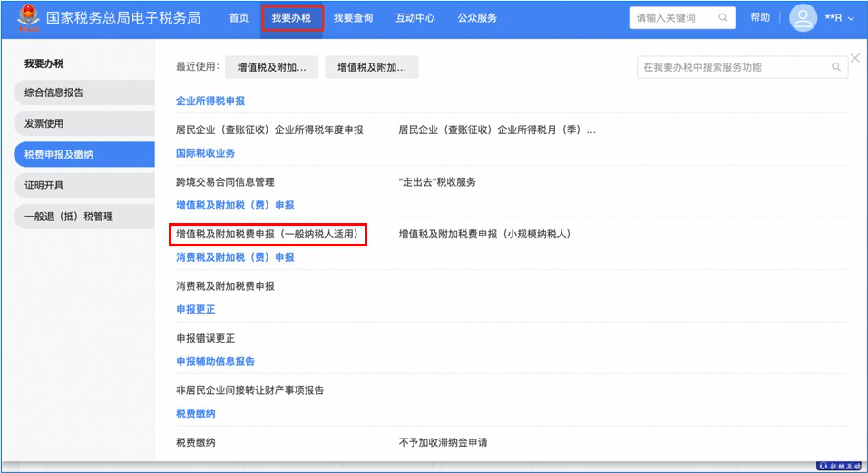
Task: Open 互动中心 in top navigation
Action: (x=415, y=18)
